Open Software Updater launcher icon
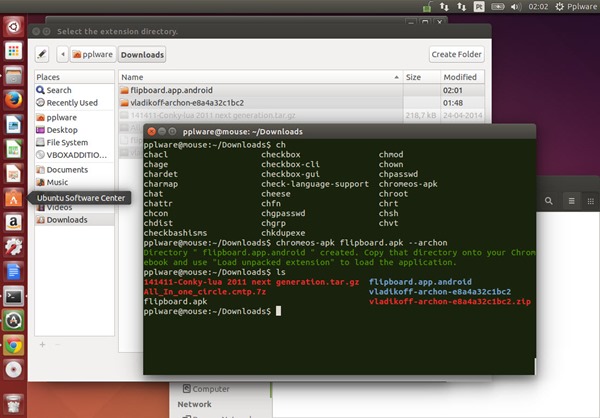 (x=13, y=320)
